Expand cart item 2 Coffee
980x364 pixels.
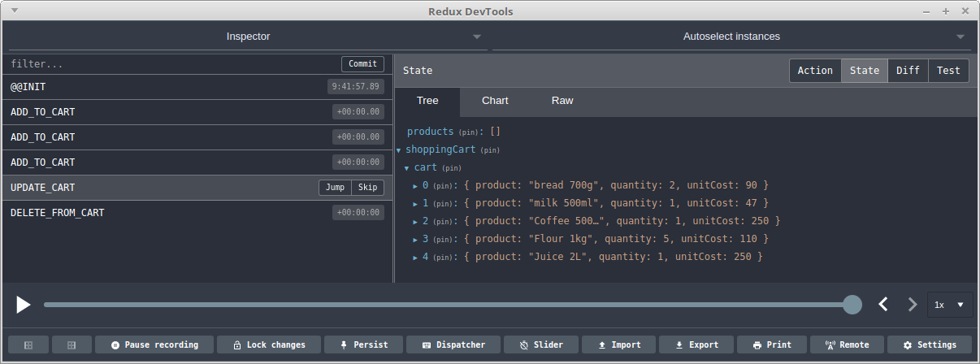pyautogui.click(x=416, y=222)
